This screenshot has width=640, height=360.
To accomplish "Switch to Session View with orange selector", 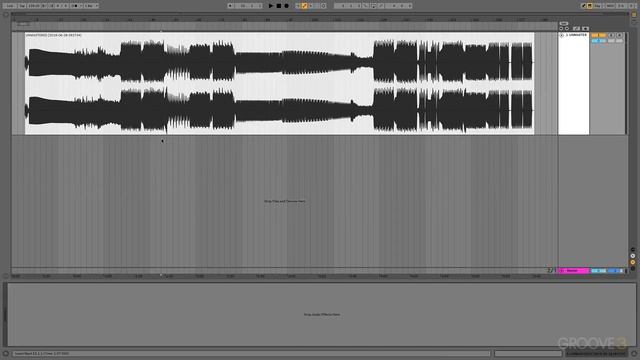I will [x=634, y=14].
